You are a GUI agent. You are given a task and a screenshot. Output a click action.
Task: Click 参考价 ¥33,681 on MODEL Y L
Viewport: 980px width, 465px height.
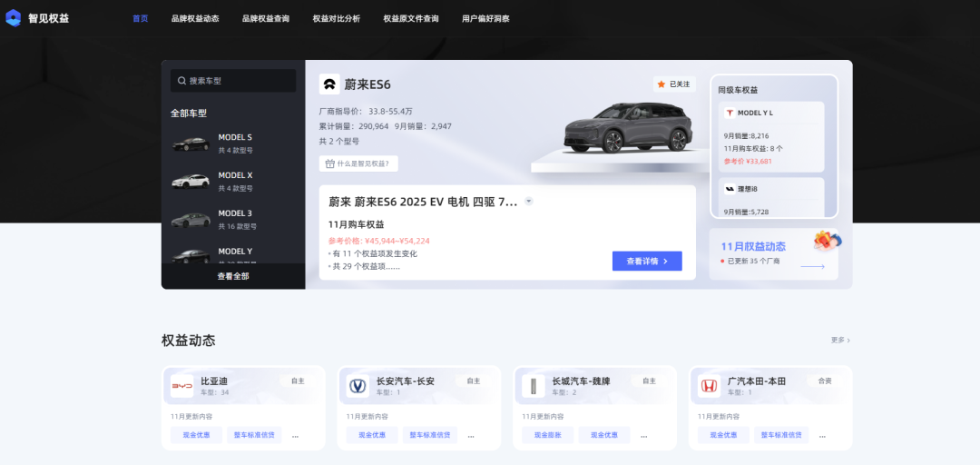click(748, 161)
